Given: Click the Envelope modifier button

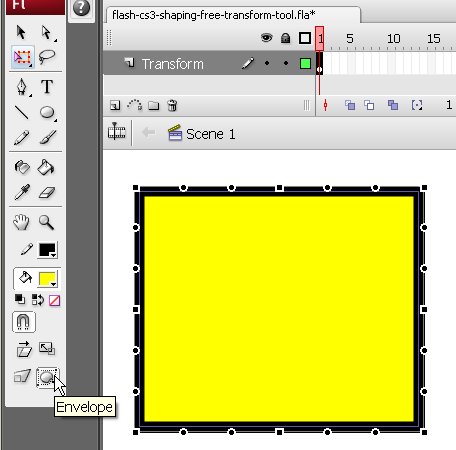Looking at the screenshot, I should pyautogui.click(x=47, y=378).
